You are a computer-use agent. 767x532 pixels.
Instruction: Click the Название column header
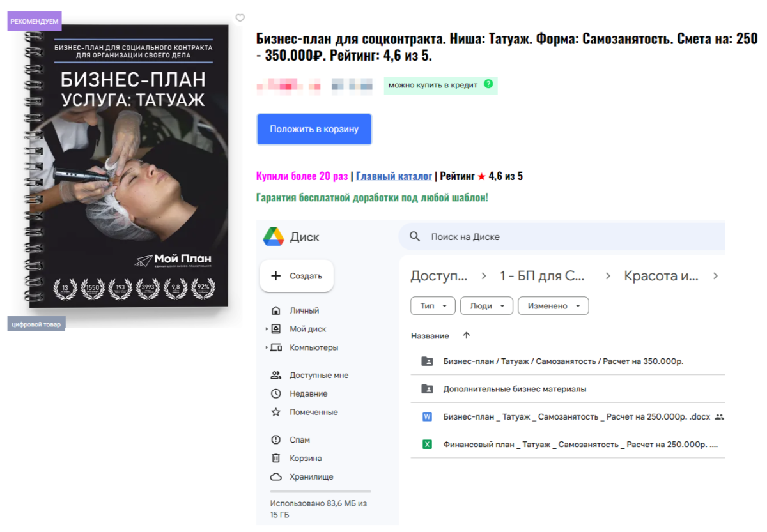click(430, 336)
